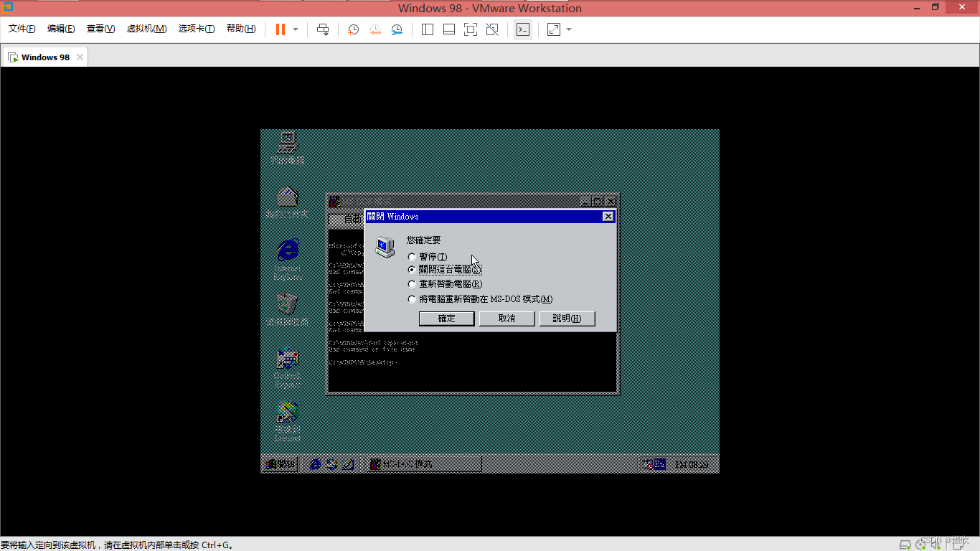Toggle the console view icon
The width and height of the screenshot is (980, 551).
click(523, 29)
